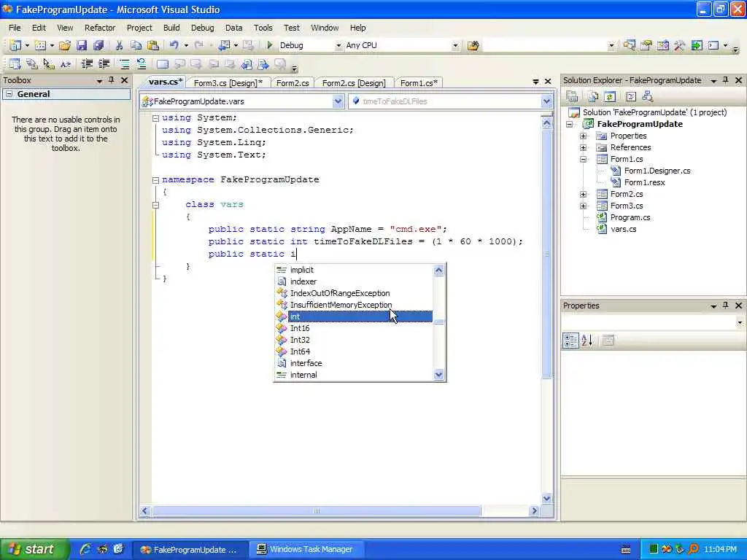
Task: Click the Decrease Indent icon
Action: pyautogui.click(x=87, y=64)
